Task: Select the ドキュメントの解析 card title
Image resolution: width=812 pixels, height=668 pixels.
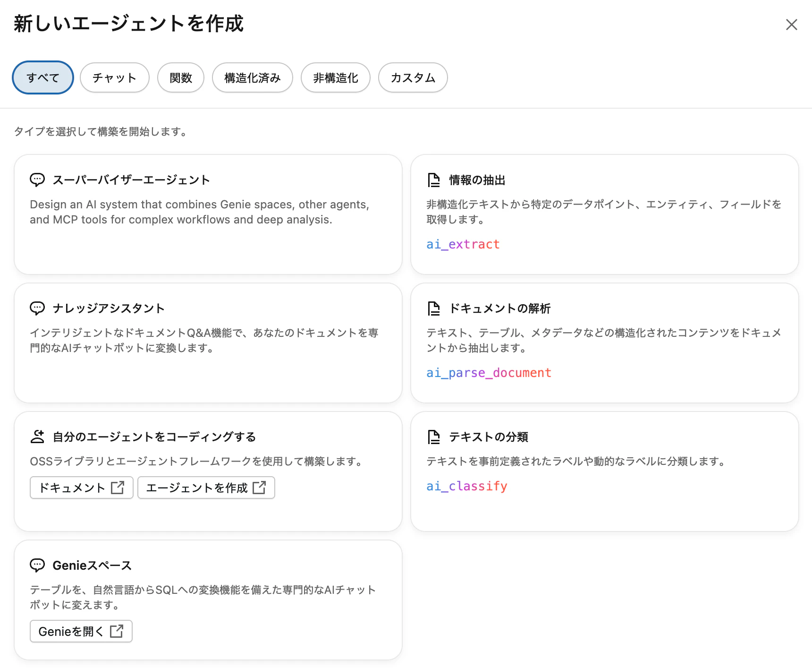Action: click(500, 308)
